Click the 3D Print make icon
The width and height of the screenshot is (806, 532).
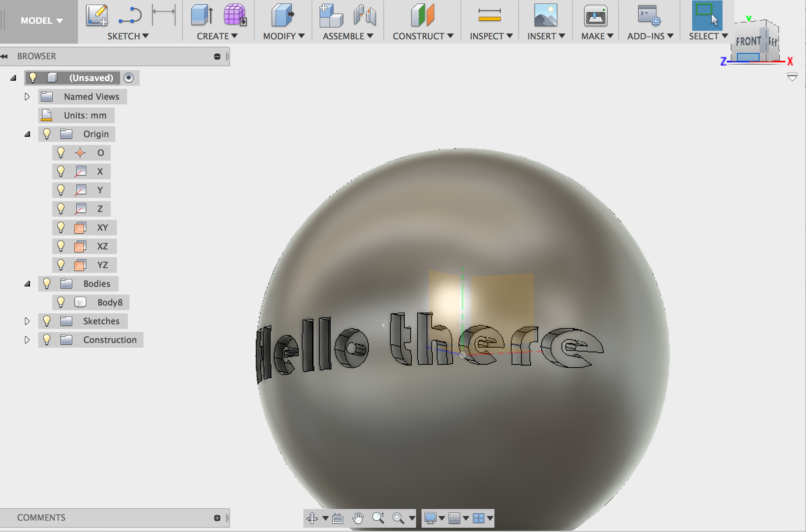[x=595, y=16]
